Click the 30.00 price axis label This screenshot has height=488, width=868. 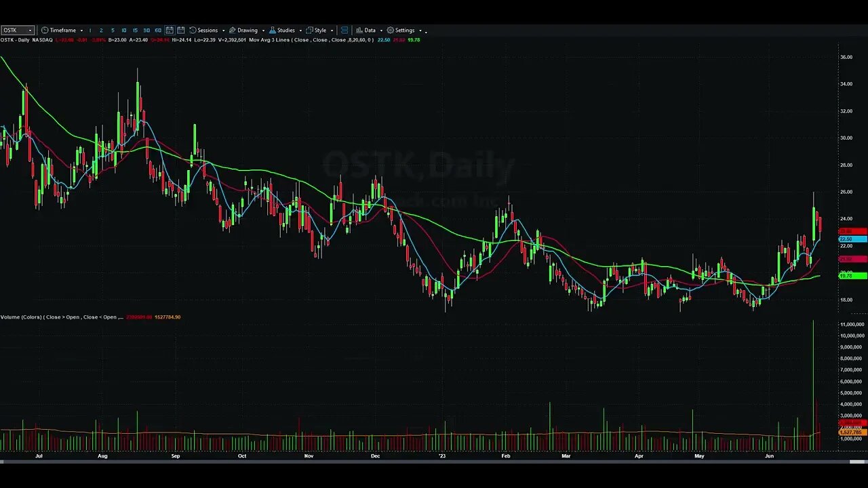[x=846, y=138]
